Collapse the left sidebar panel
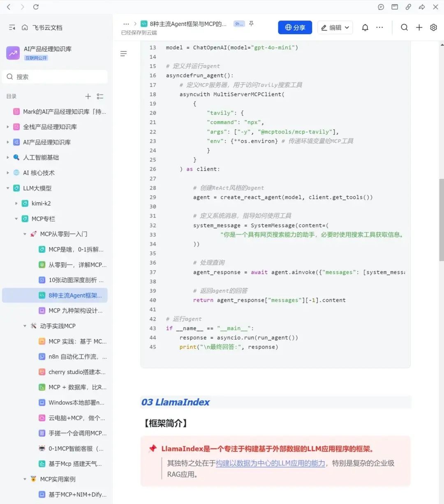The image size is (444, 504). [12, 28]
